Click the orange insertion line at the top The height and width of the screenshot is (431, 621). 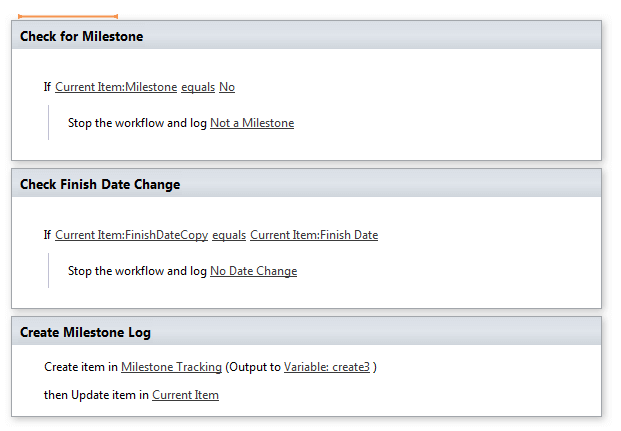pyautogui.click(x=68, y=16)
